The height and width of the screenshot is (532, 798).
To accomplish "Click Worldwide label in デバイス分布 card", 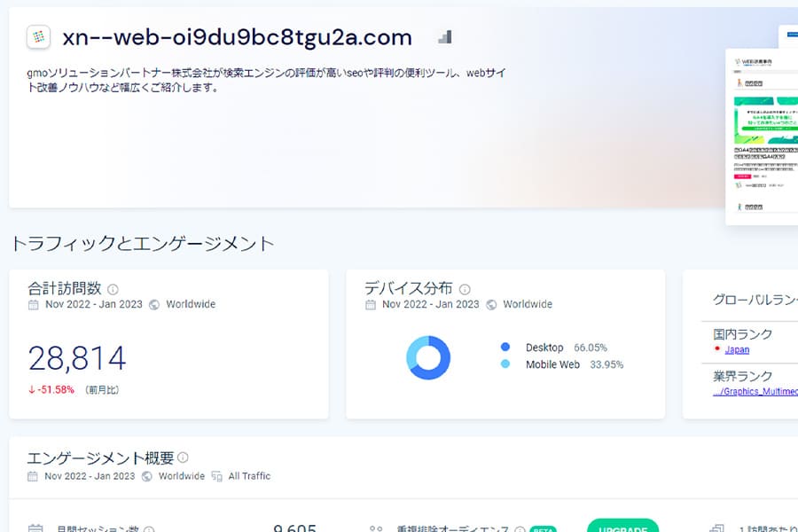I will tap(528, 304).
